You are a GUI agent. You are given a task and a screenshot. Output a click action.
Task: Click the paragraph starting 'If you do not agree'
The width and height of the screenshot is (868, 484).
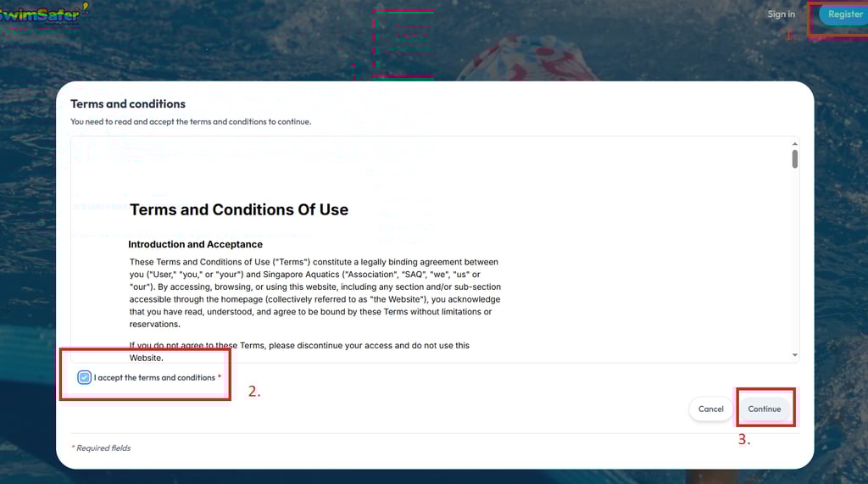[299, 352]
